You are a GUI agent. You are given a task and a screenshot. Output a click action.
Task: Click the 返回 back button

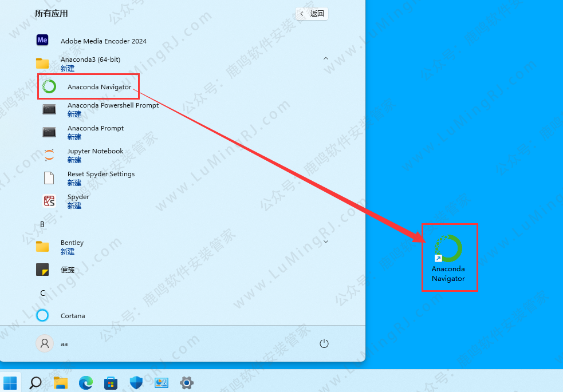(312, 13)
